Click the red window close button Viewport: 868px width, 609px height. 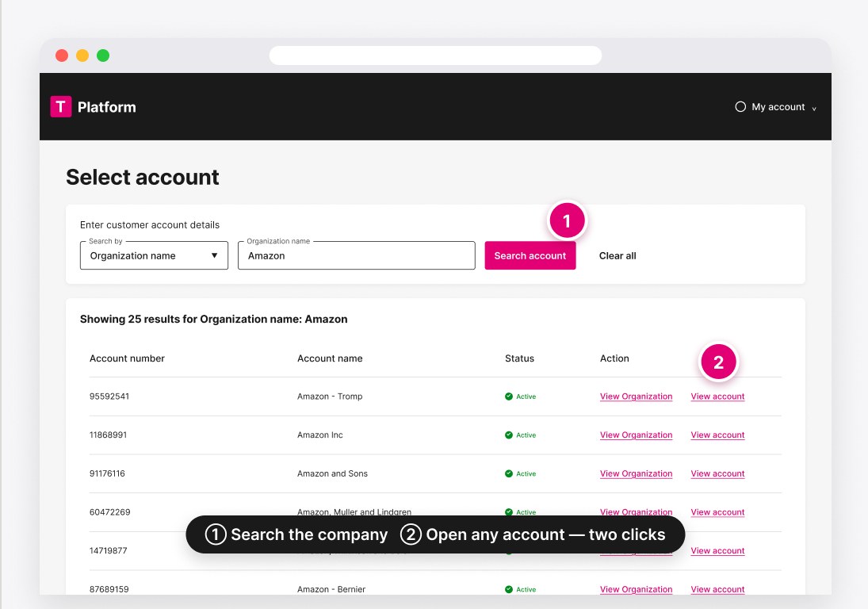[x=62, y=56]
